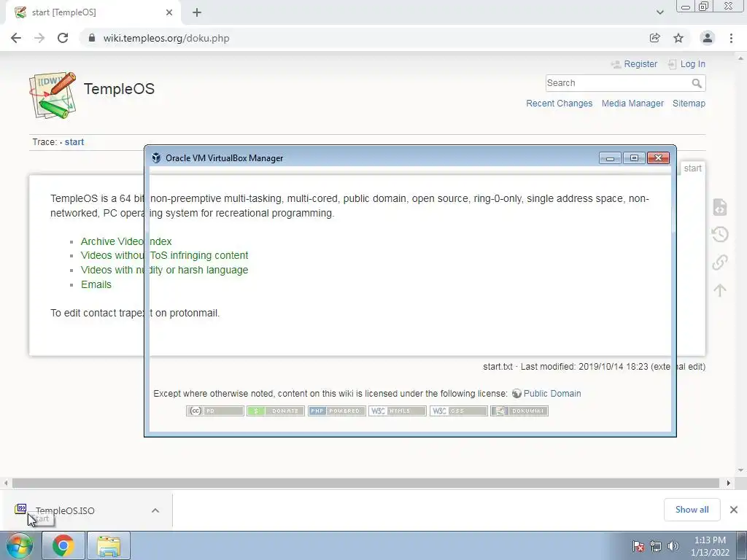Click the browser back arrow
The width and height of the screenshot is (747, 560).
coord(16,38)
